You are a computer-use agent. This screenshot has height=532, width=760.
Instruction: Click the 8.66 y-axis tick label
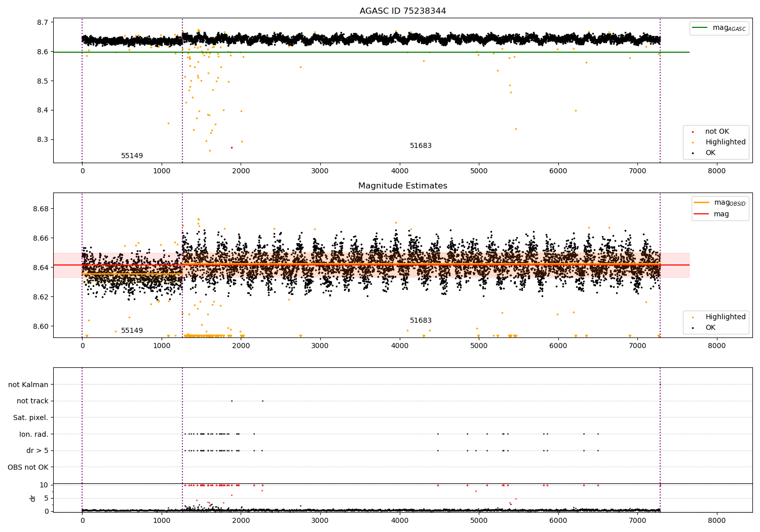tap(41, 238)
